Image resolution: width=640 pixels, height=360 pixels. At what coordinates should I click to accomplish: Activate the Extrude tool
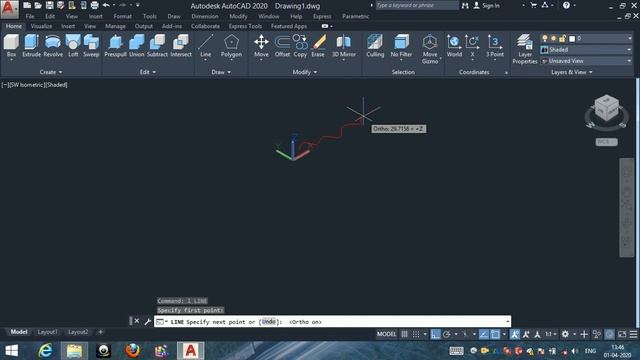(31, 46)
